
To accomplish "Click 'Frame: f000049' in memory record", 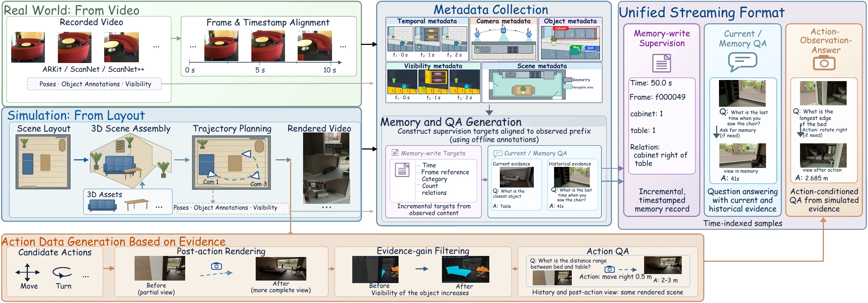I will tap(658, 97).
